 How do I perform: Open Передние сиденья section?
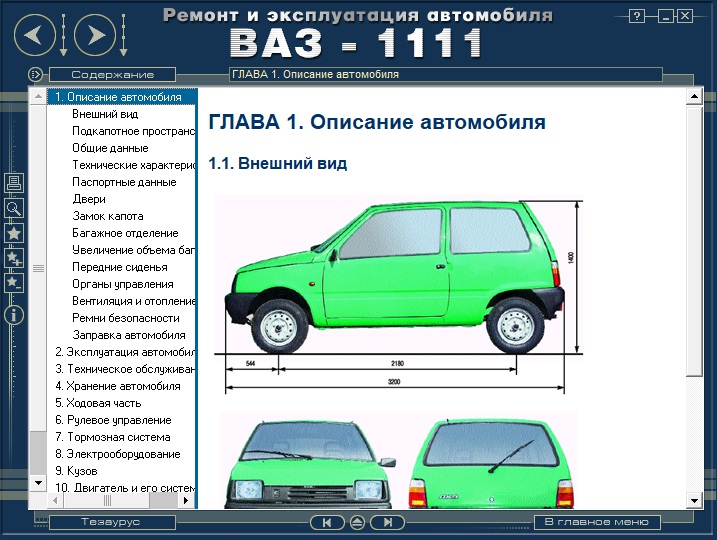120,267
